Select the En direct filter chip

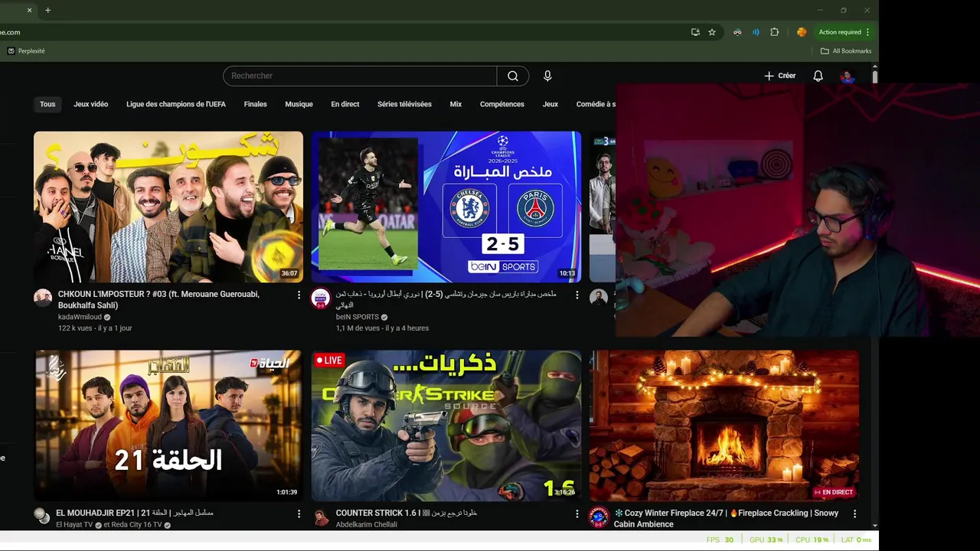[x=345, y=104]
